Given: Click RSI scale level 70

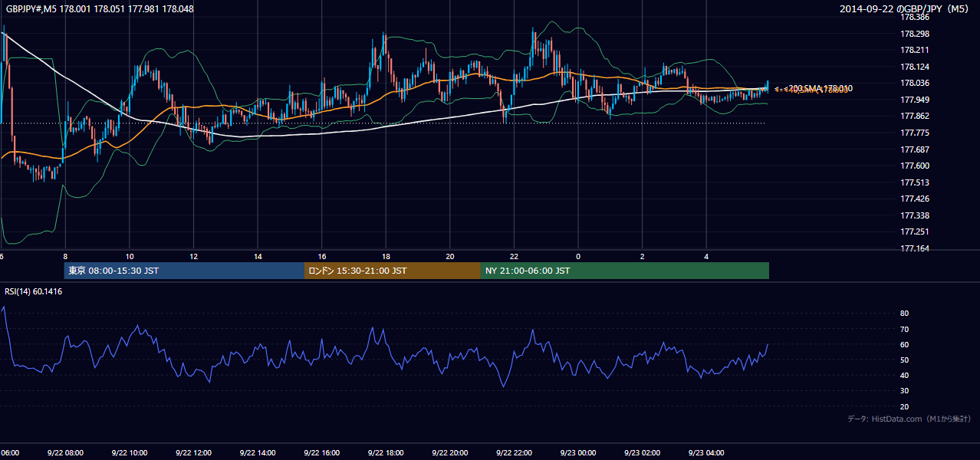Looking at the screenshot, I should click(905, 329).
